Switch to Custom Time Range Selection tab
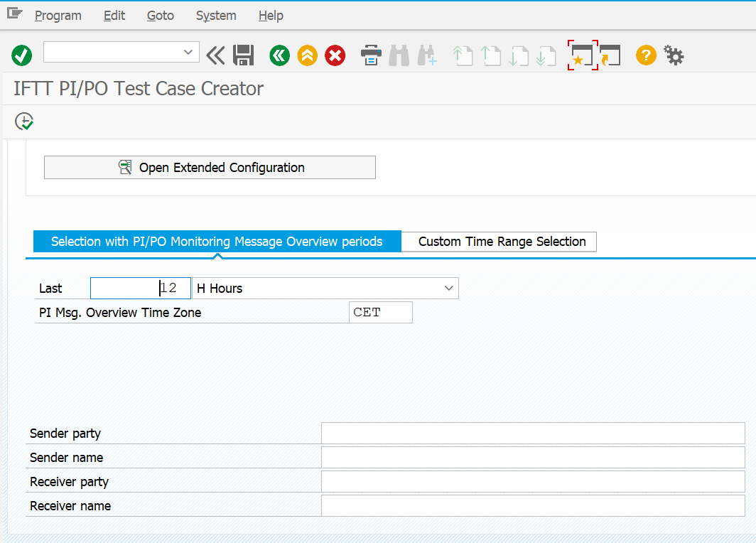 click(502, 242)
